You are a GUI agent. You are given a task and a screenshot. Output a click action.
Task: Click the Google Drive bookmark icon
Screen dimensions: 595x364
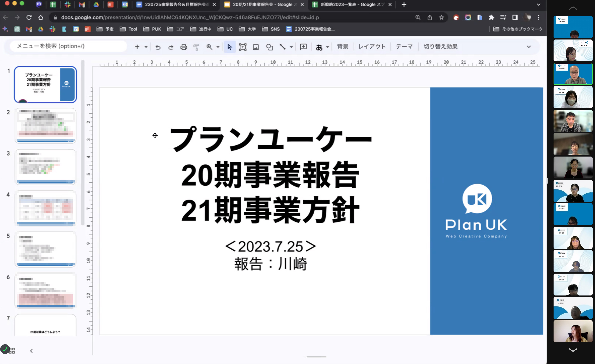pyautogui.click(x=41, y=29)
